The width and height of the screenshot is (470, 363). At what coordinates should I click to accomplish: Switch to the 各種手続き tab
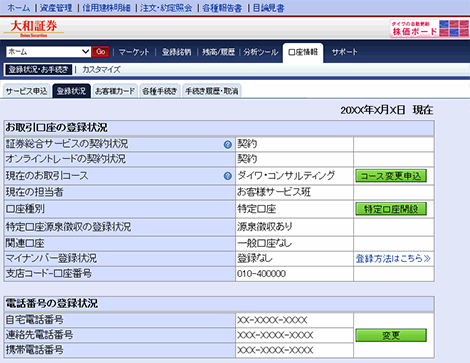(160, 91)
